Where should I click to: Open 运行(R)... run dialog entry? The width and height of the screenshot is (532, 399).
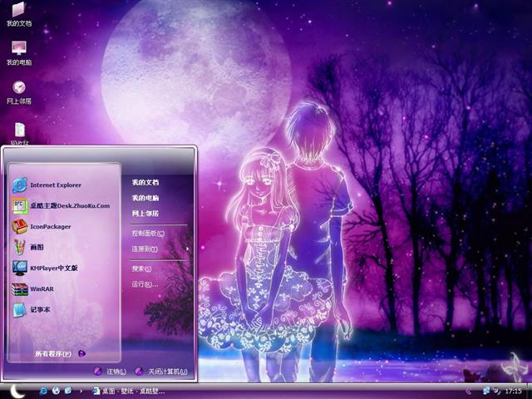[x=145, y=284]
